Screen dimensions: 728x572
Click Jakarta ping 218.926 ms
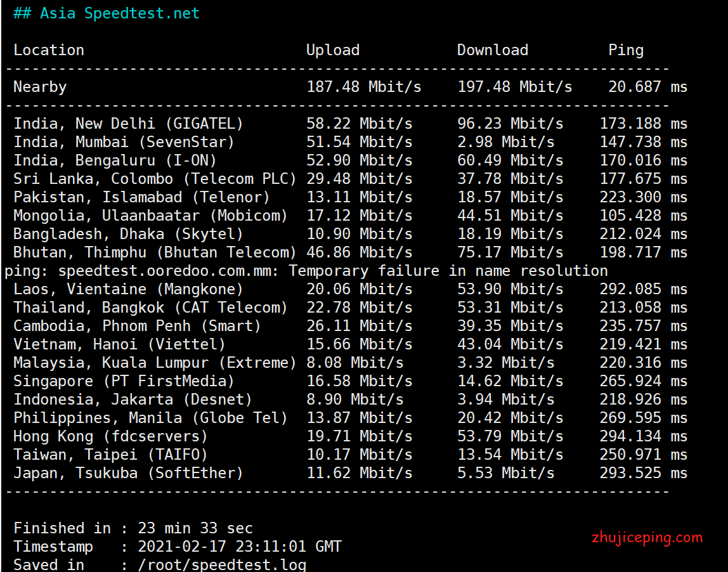[x=644, y=400]
